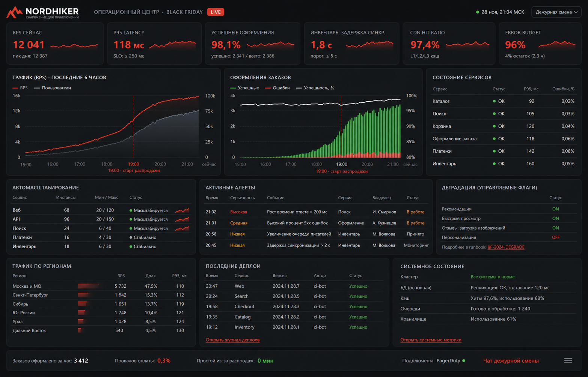588x377 pixels.
Task: Click the Инвентарь: задержка синхр. sparkline
Action: coord(369,45)
